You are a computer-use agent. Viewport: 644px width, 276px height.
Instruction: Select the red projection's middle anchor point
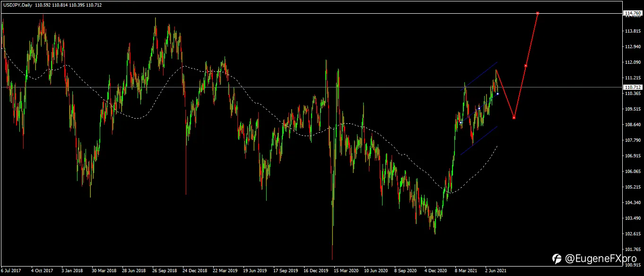pyautogui.click(x=526, y=66)
